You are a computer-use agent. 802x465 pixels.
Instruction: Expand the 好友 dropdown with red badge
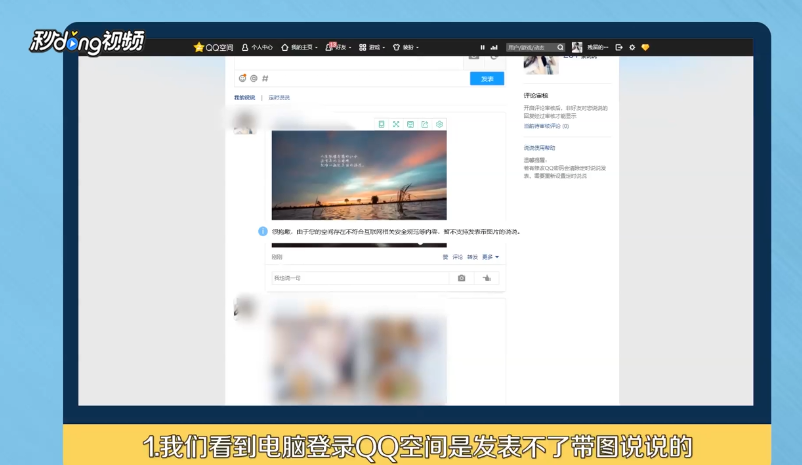point(338,47)
